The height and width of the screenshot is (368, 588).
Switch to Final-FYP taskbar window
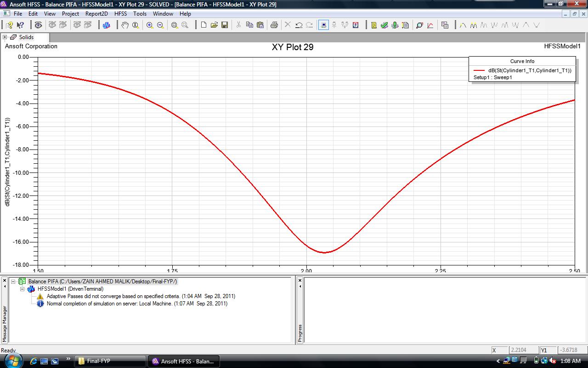(110, 361)
